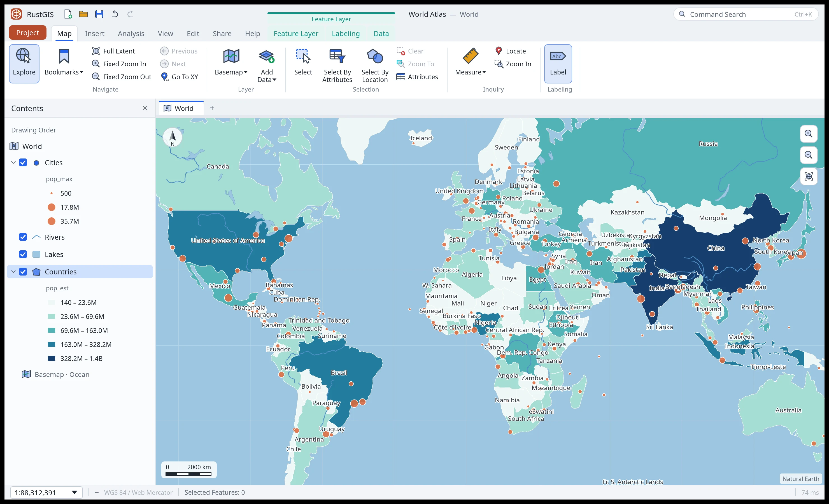Screen dimensions: 829x504
Task: Click the 328.2M – 1.4B color swatch
Action: [x=52, y=358]
